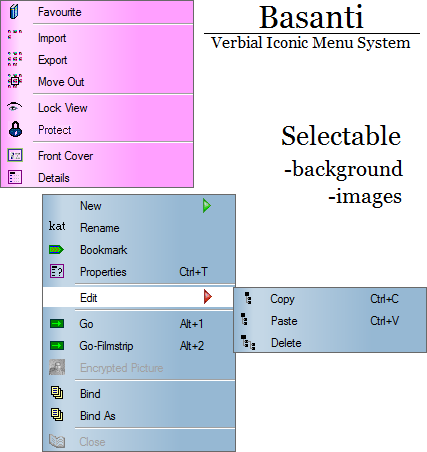Click the disabled Encrypted Picture entry
The image size is (427, 452).
pos(139,368)
